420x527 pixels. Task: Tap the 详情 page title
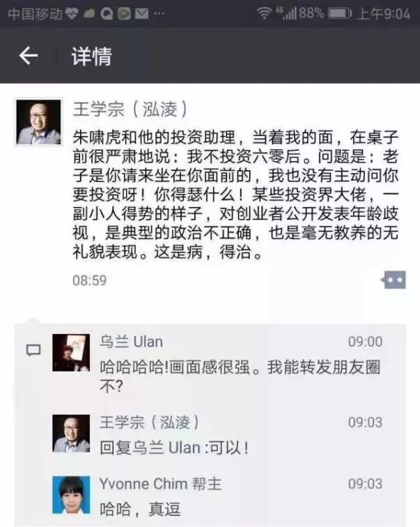point(92,56)
